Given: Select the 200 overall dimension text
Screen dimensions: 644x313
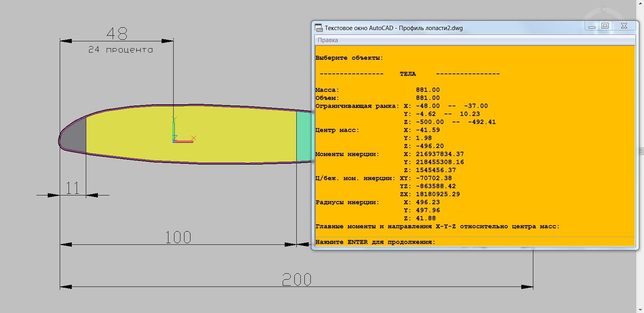Looking at the screenshot, I should (297, 279).
